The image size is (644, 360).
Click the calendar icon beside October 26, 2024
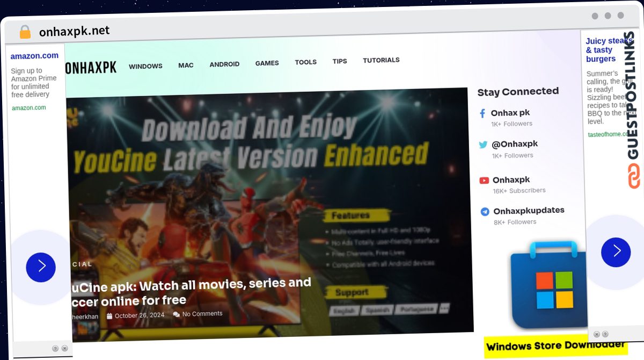pos(109,315)
